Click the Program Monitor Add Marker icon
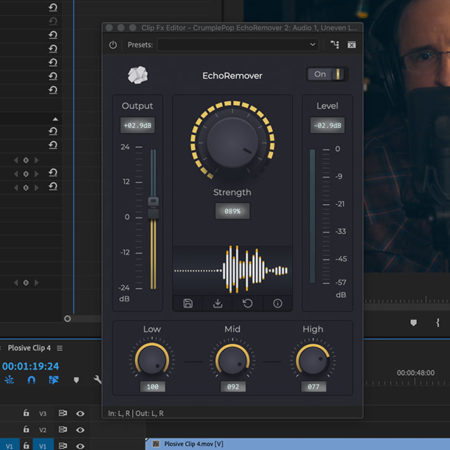The image size is (450, 450). pyautogui.click(x=413, y=323)
